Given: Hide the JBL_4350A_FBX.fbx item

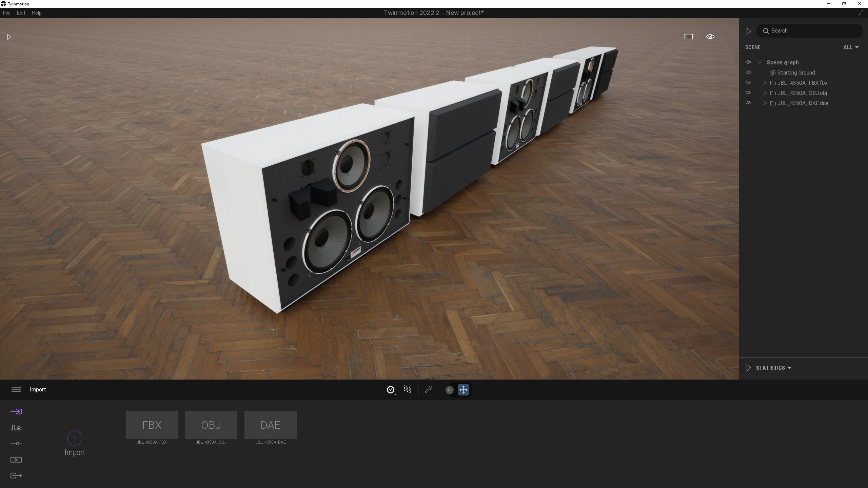Looking at the screenshot, I should pos(748,83).
